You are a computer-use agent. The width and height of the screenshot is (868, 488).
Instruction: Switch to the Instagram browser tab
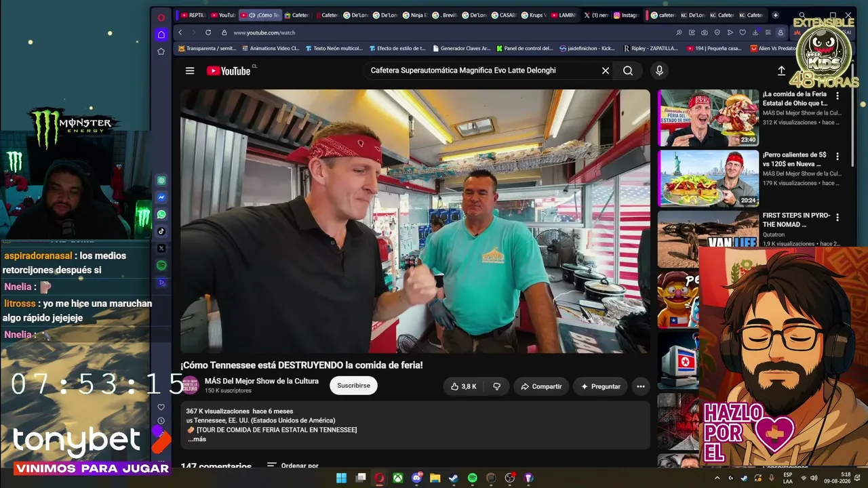point(627,15)
